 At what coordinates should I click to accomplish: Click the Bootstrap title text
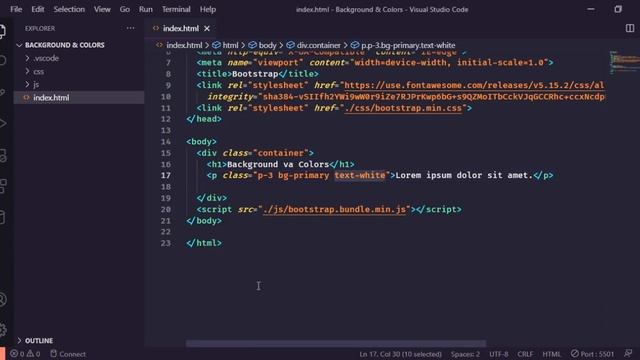[255, 74]
